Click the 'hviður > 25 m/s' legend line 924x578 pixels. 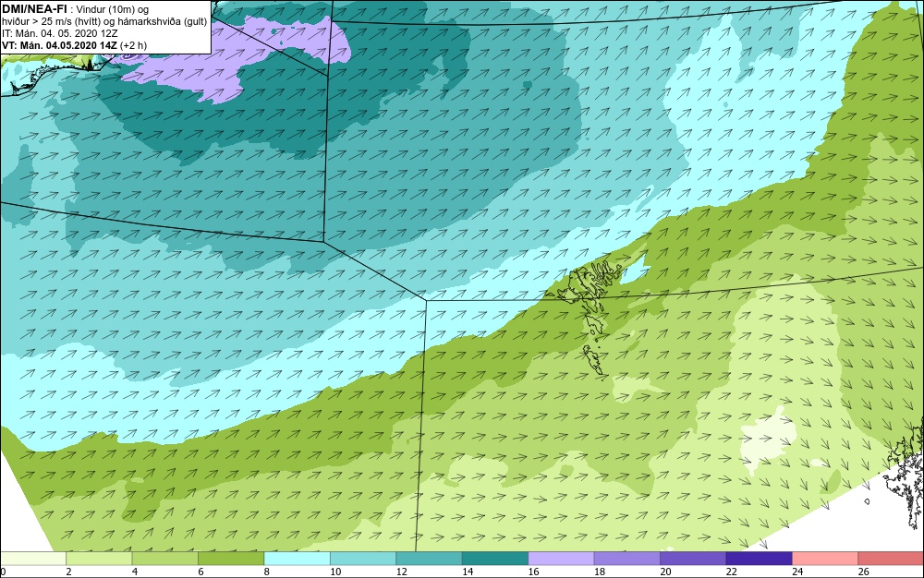(x=105, y=22)
